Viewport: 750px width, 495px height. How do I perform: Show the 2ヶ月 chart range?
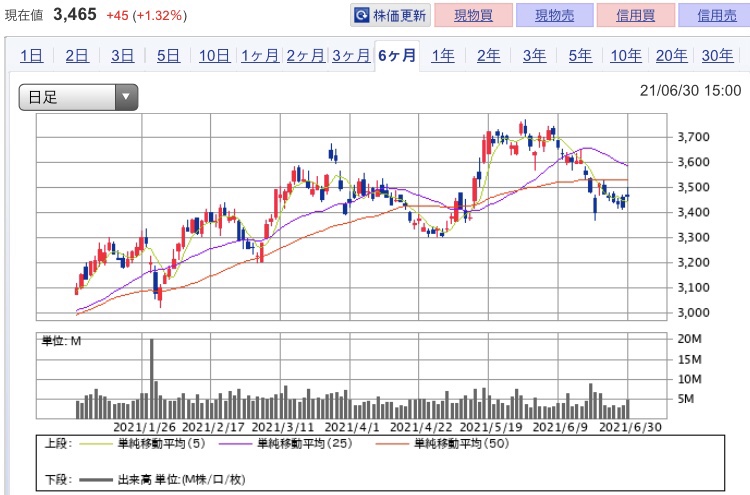point(306,56)
